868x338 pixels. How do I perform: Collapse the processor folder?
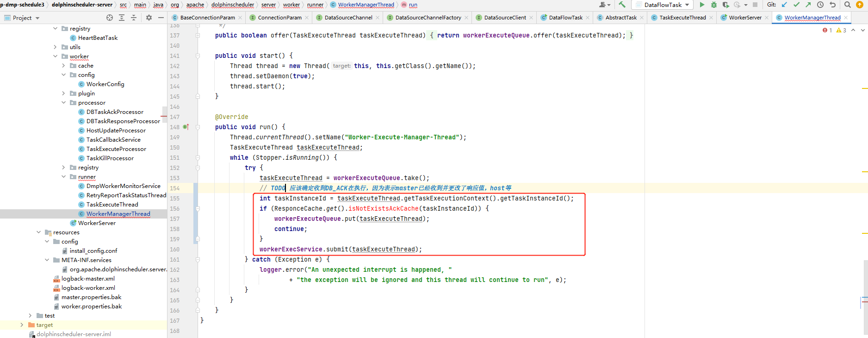pos(64,102)
